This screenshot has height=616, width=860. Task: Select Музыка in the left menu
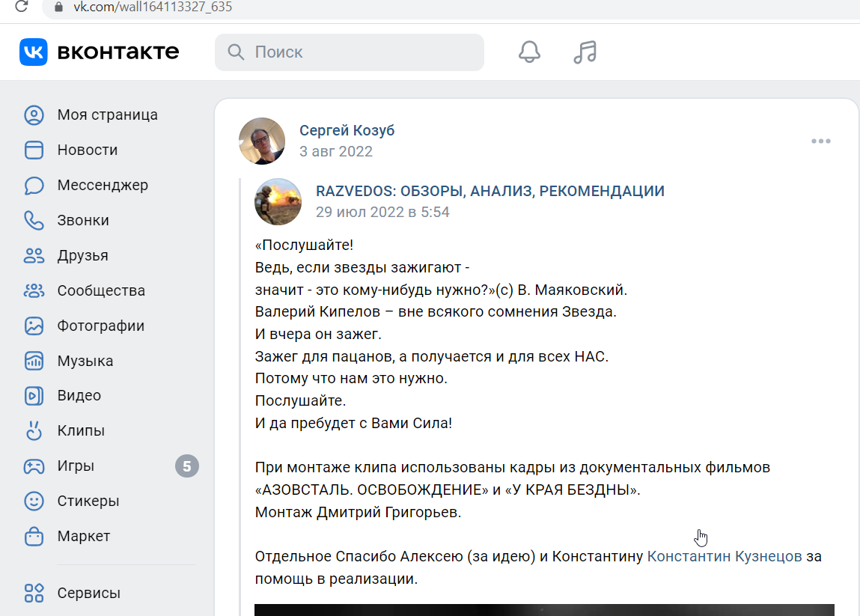coord(85,361)
